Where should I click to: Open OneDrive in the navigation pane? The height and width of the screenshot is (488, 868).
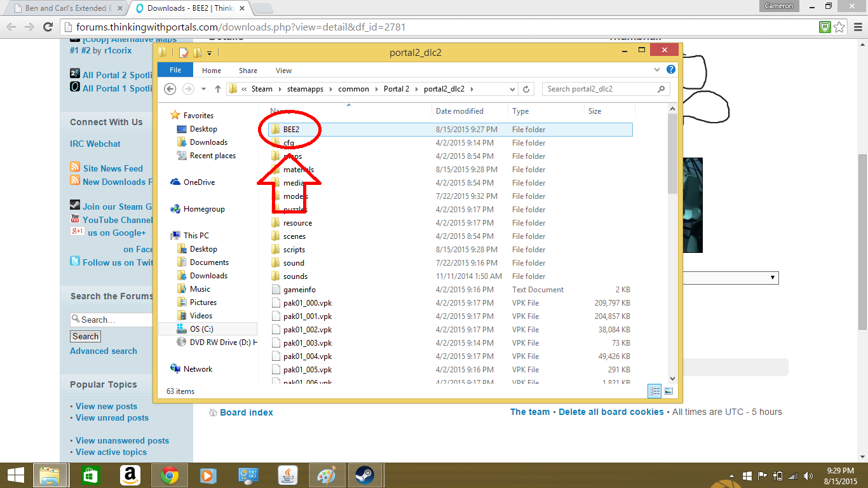pos(199,182)
